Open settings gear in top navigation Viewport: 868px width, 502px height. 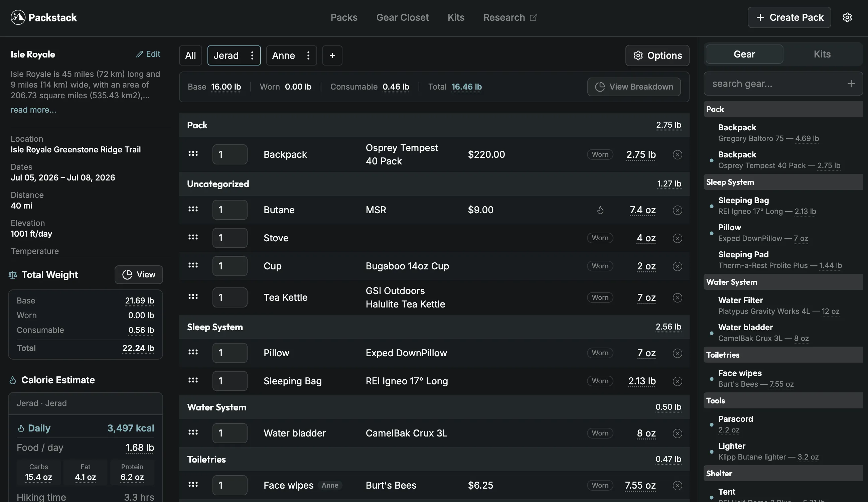tap(847, 17)
